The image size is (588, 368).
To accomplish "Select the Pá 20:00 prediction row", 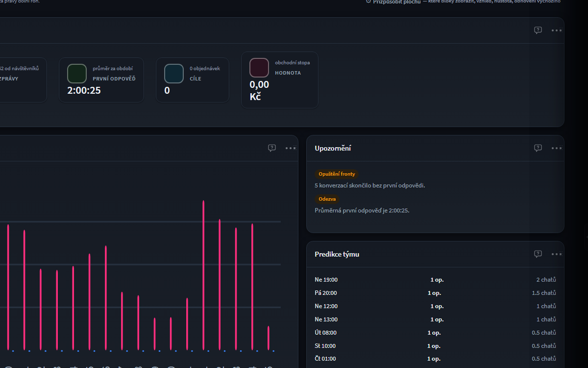I will pos(435,293).
